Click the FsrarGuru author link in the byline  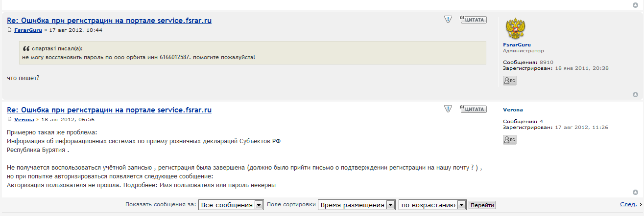(x=28, y=30)
